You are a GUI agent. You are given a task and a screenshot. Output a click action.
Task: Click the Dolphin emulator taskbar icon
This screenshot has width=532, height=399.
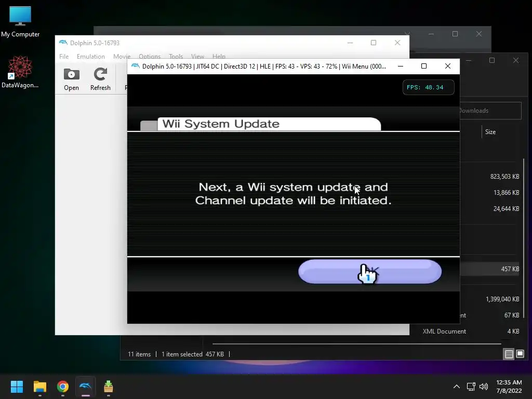[x=86, y=387]
